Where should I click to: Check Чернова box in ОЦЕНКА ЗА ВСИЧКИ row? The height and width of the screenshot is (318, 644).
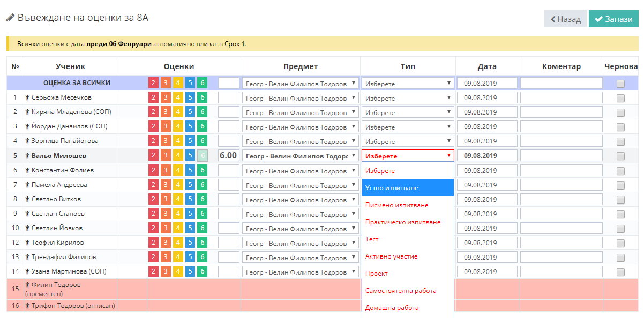tap(620, 84)
